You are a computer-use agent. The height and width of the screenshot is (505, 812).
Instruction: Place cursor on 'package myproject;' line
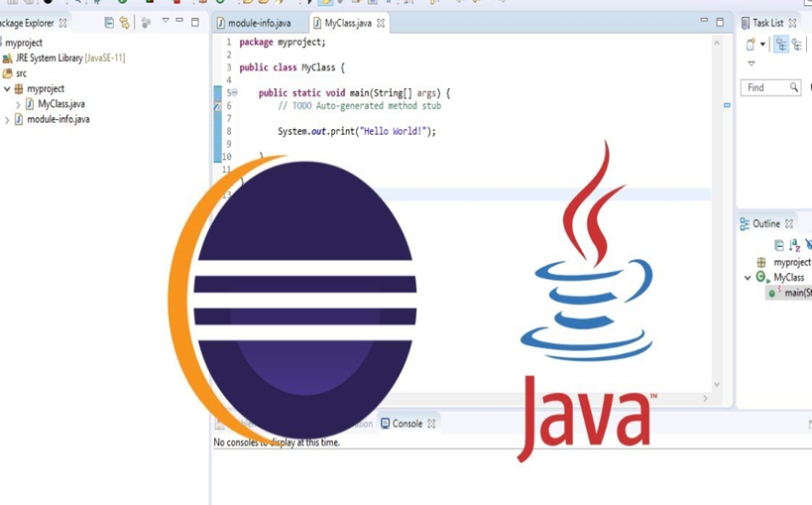tap(283, 42)
